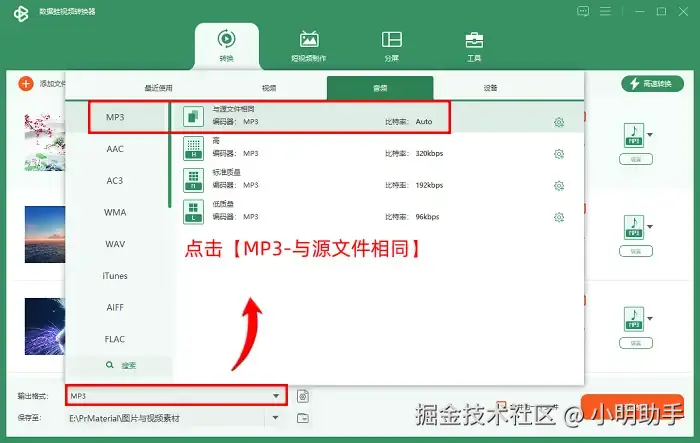700x443 pixels.
Task: Select WMA in the format list
Action: click(x=115, y=212)
